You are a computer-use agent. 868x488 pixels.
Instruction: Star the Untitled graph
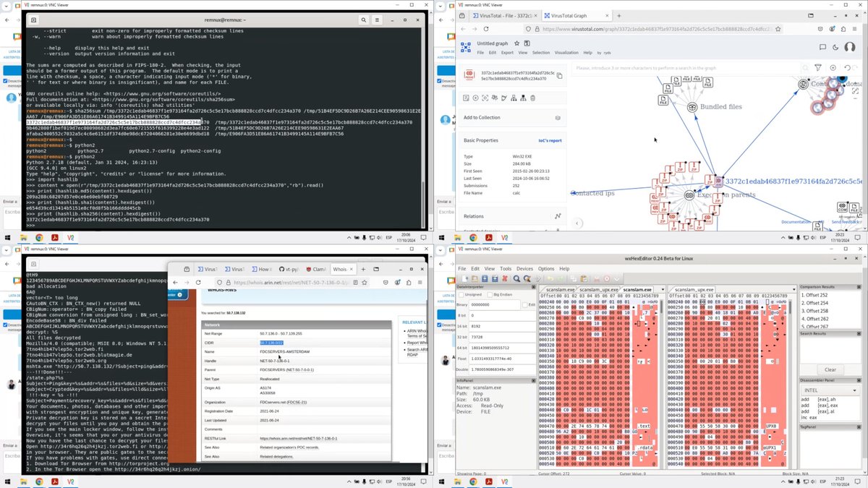click(x=518, y=43)
